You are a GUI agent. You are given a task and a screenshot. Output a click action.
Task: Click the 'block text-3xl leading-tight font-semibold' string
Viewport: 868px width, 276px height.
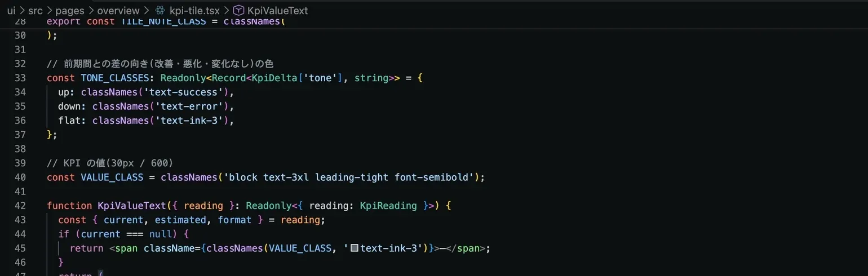coord(348,177)
